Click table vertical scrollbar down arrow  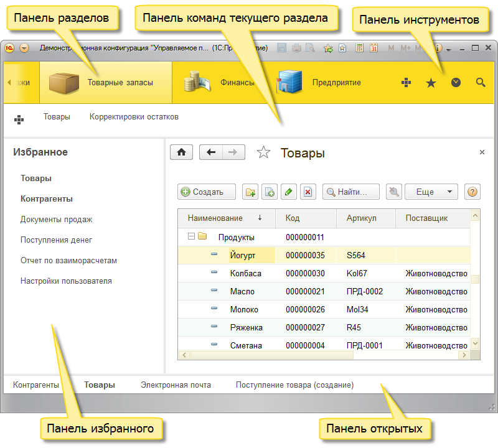pyautogui.click(x=475, y=343)
